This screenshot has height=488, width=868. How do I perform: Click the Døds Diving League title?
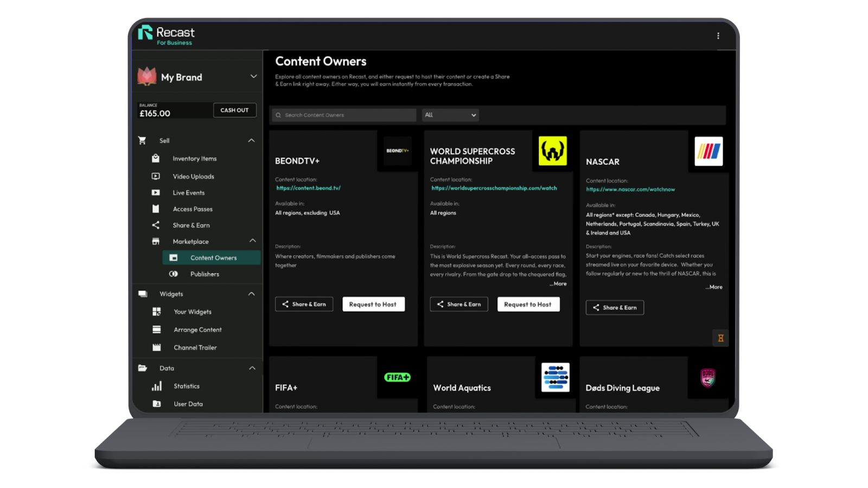[623, 388]
